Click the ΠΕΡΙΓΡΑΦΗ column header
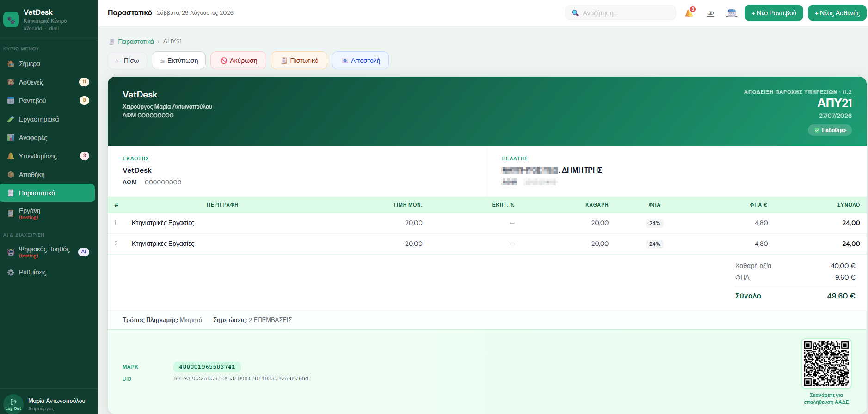868x414 pixels. tap(222, 205)
